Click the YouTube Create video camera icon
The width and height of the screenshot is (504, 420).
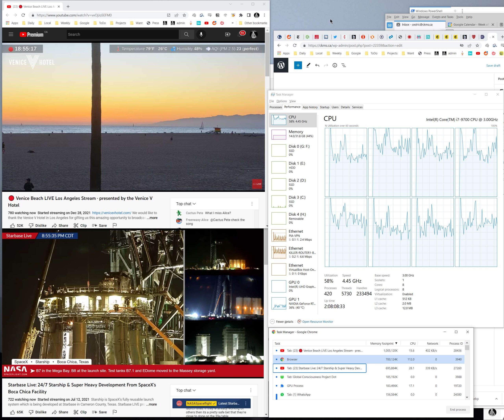228,34
